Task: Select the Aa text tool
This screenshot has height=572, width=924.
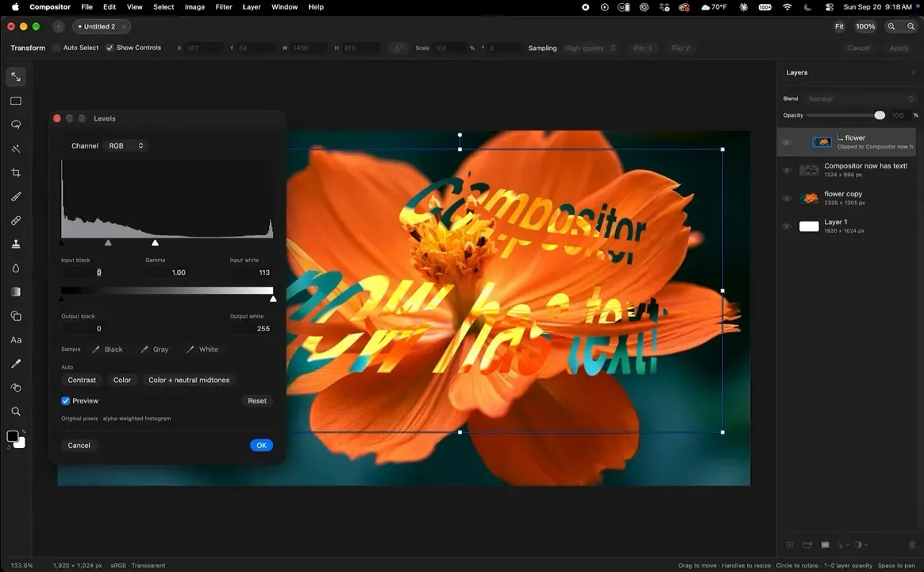Action: [x=16, y=340]
